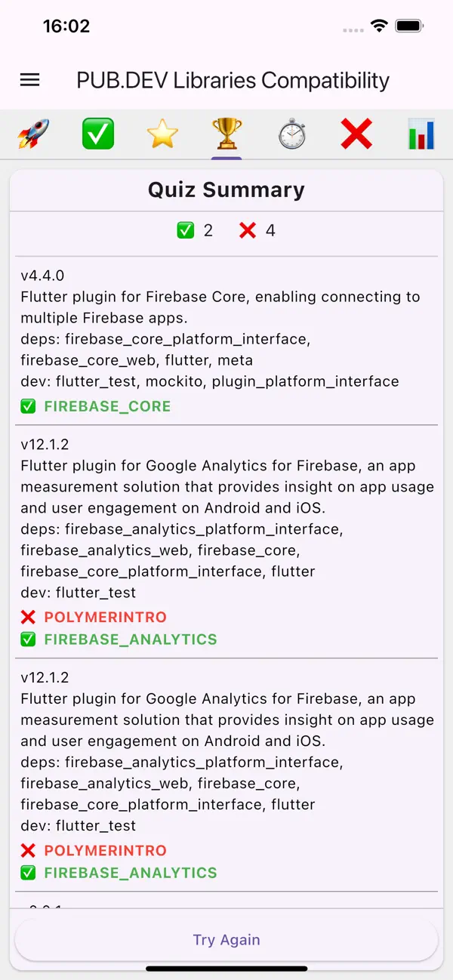This screenshot has width=453, height=980.
Task: Open the bar chart statistics view
Action: coord(421,134)
